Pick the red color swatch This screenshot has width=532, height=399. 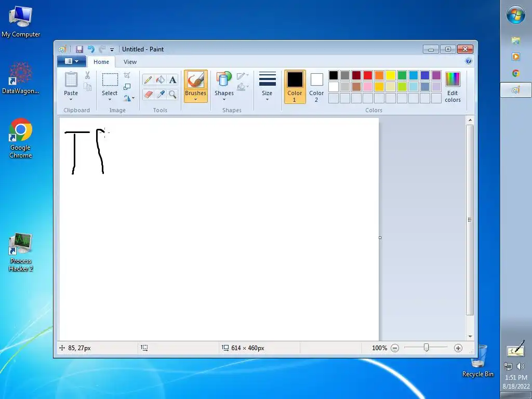coord(368,75)
